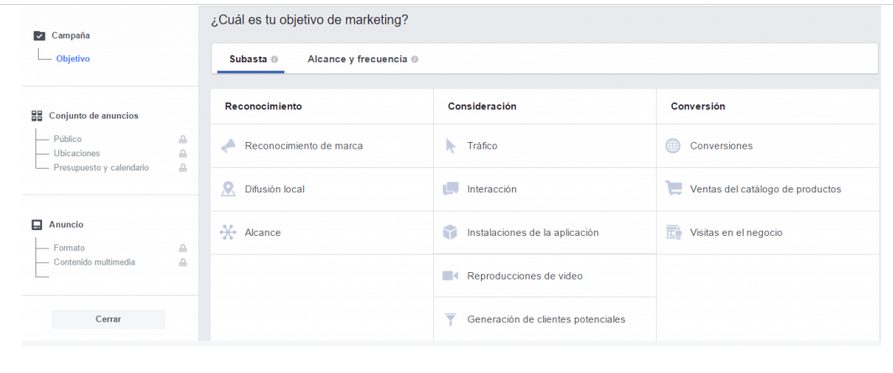Choose Reproducciones de video objective
Image resolution: width=893 pixels, height=373 pixels.
(x=544, y=276)
